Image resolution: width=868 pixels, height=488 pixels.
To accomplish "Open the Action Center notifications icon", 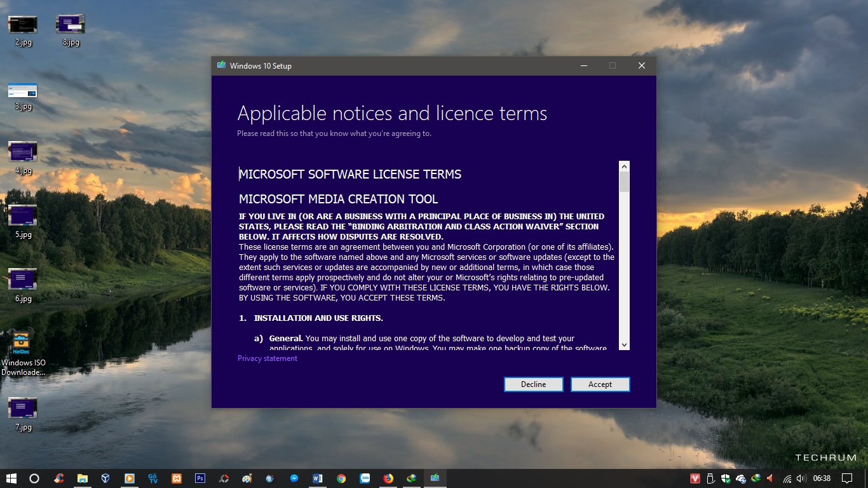I will (x=846, y=478).
